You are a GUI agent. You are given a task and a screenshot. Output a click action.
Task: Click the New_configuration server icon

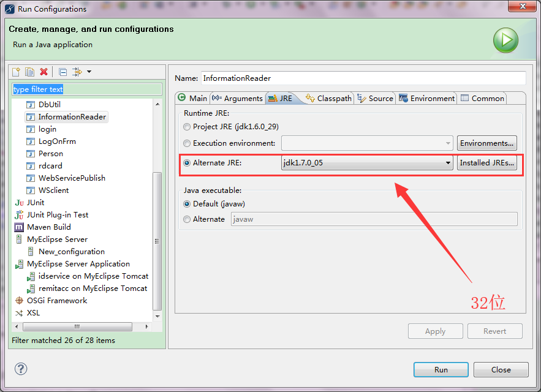coord(31,252)
